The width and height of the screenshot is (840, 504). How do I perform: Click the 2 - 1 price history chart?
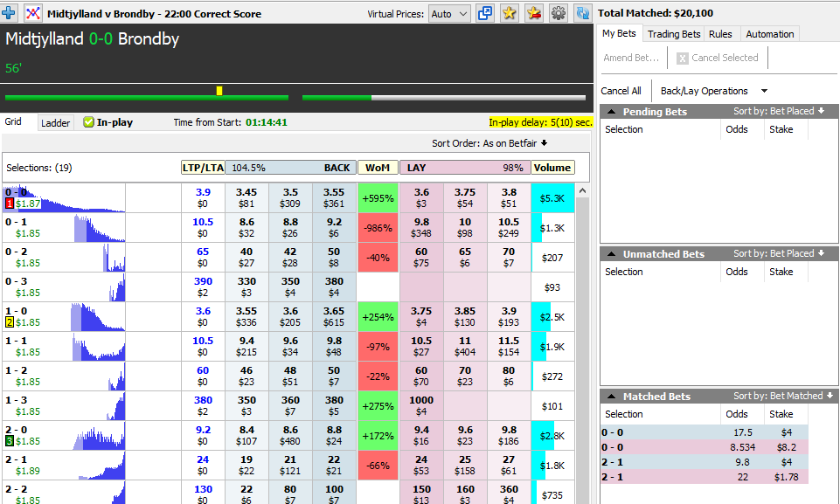(101, 466)
